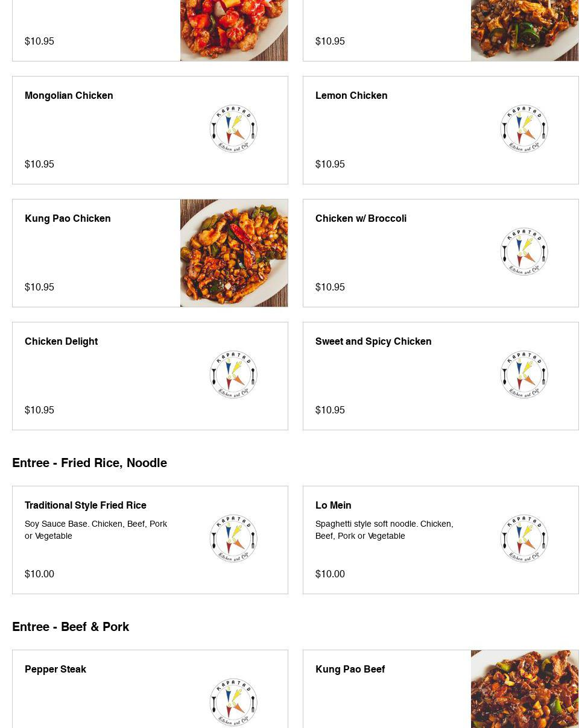The width and height of the screenshot is (582, 728).
Task: Click the logo on Traditional Style Fried Rice
Action: click(233, 539)
